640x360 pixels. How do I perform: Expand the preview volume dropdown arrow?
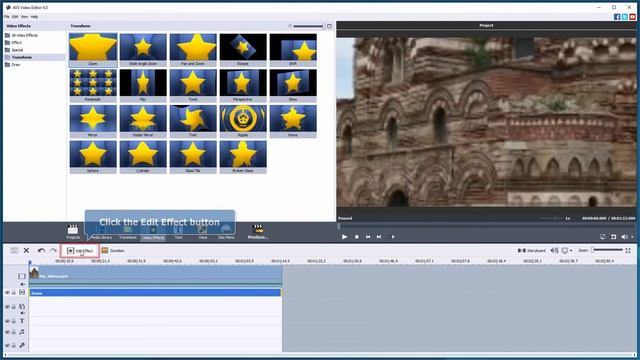pyautogui.click(x=632, y=237)
